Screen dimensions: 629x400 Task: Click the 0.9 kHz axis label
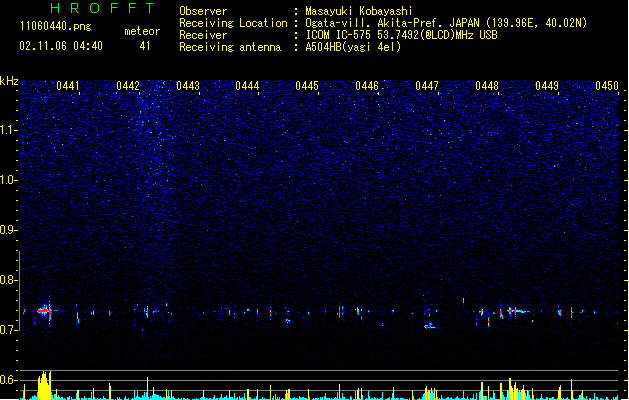click(9, 230)
